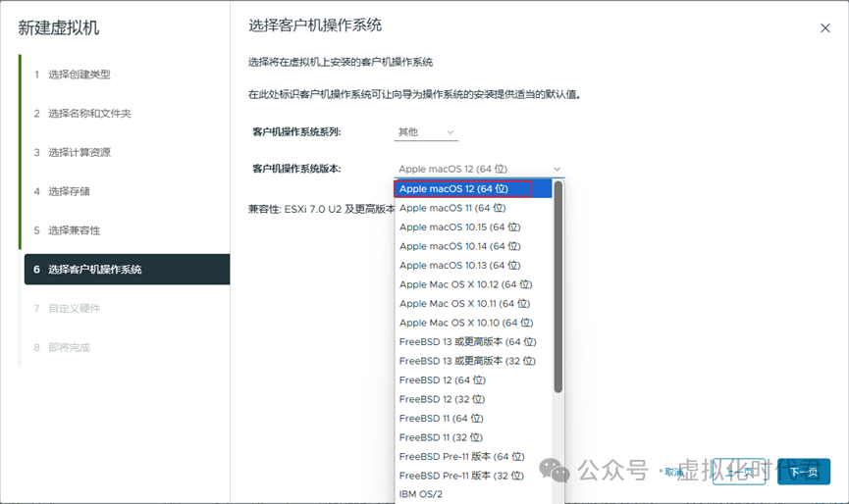The height and width of the screenshot is (504, 849).
Task: Select Apple macOS 12 (64 位) option
Action: coord(473,188)
